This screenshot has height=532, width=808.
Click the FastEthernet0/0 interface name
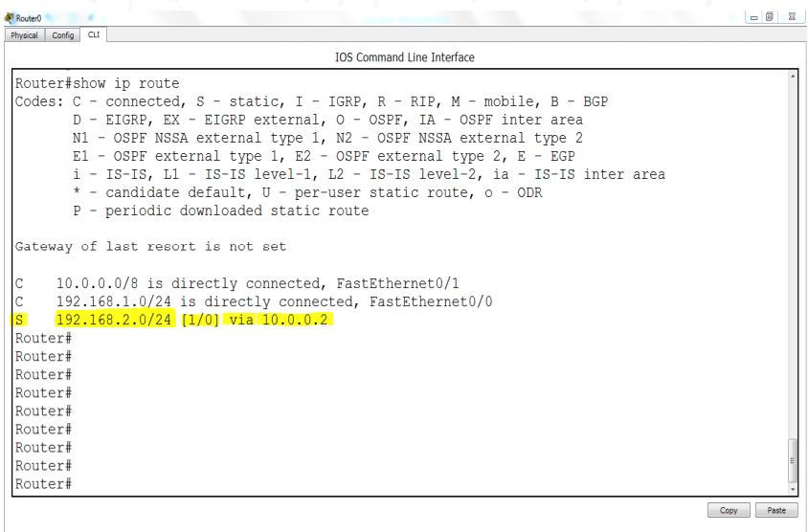click(431, 301)
